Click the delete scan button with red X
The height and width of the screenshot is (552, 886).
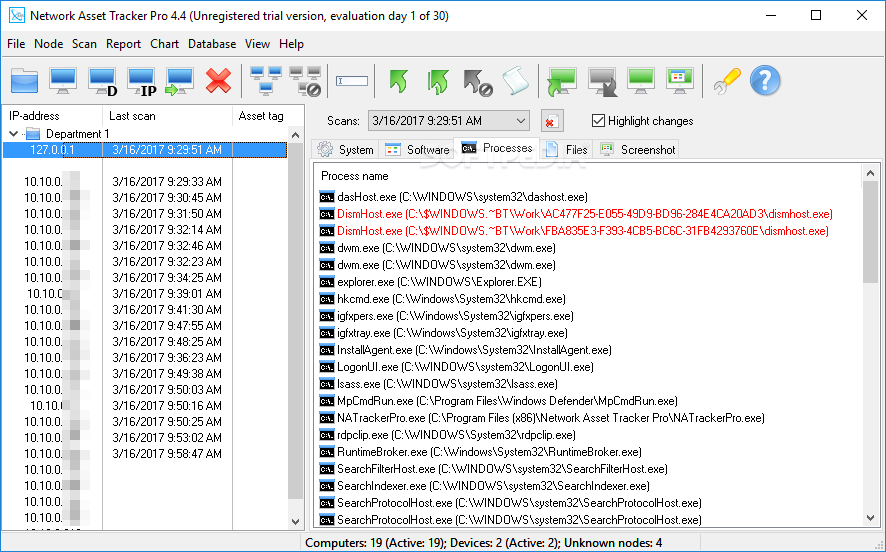(x=551, y=121)
